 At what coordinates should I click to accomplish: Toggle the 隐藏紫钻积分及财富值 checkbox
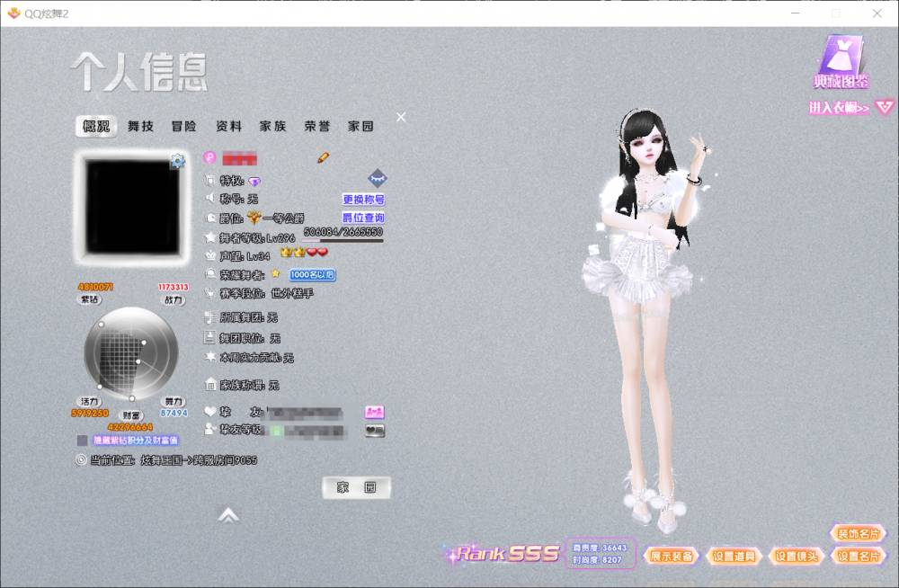(83, 441)
